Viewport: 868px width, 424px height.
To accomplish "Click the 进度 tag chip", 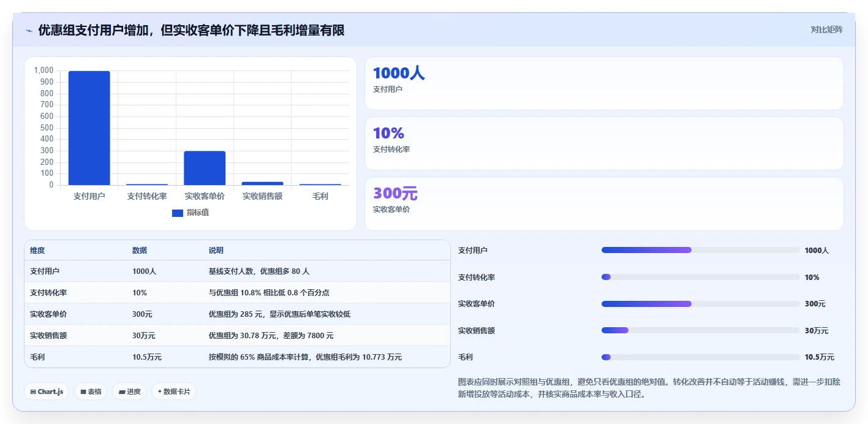I will 129,392.
